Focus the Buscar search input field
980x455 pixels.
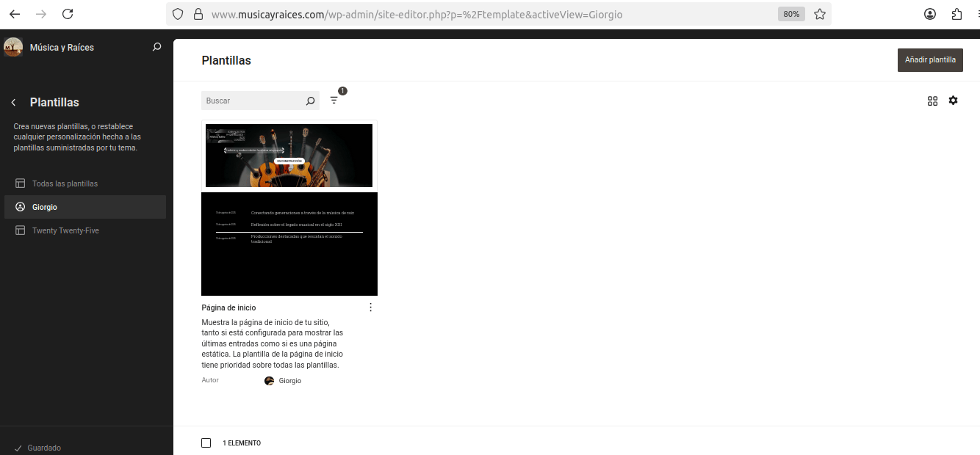253,101
